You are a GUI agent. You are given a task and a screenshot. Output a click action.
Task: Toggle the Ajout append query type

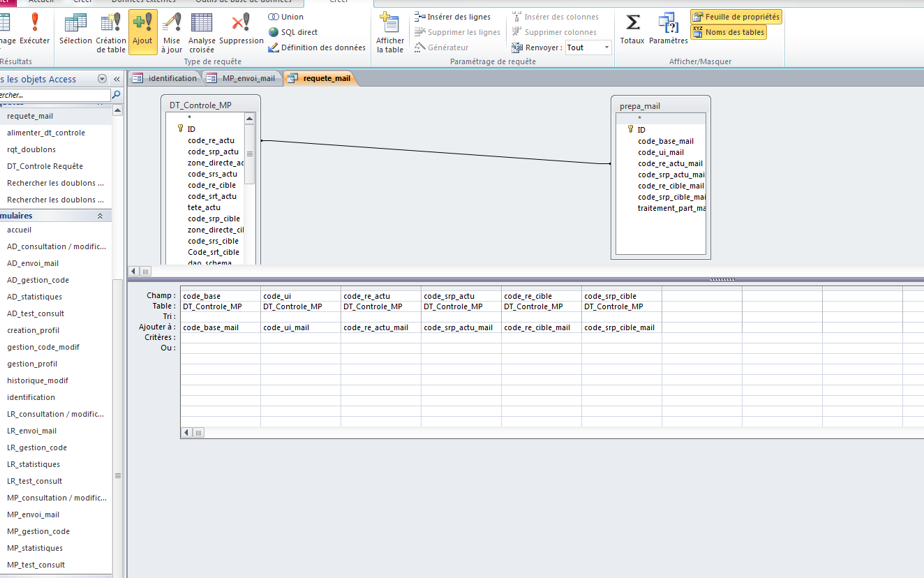142,31
